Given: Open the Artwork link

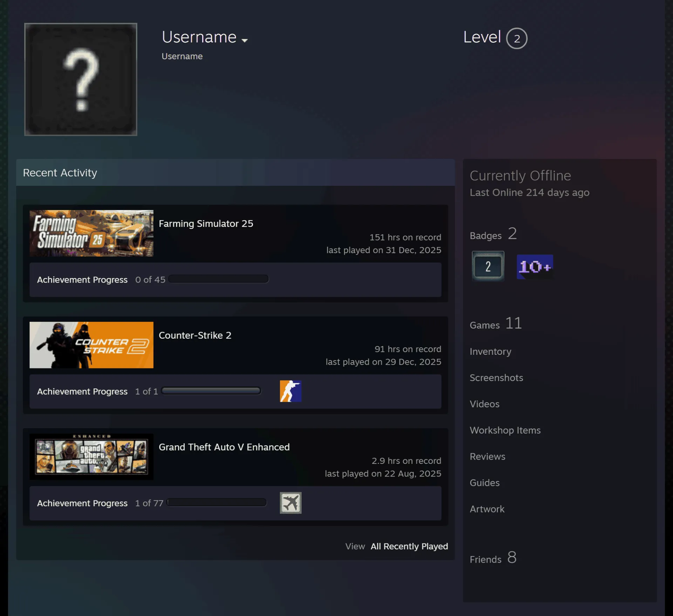Looking at the screenshot, I should (x=487, y=509).
